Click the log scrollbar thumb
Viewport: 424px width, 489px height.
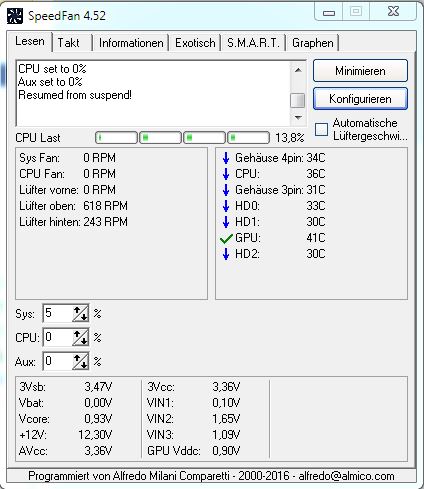[x=298, y=100]
